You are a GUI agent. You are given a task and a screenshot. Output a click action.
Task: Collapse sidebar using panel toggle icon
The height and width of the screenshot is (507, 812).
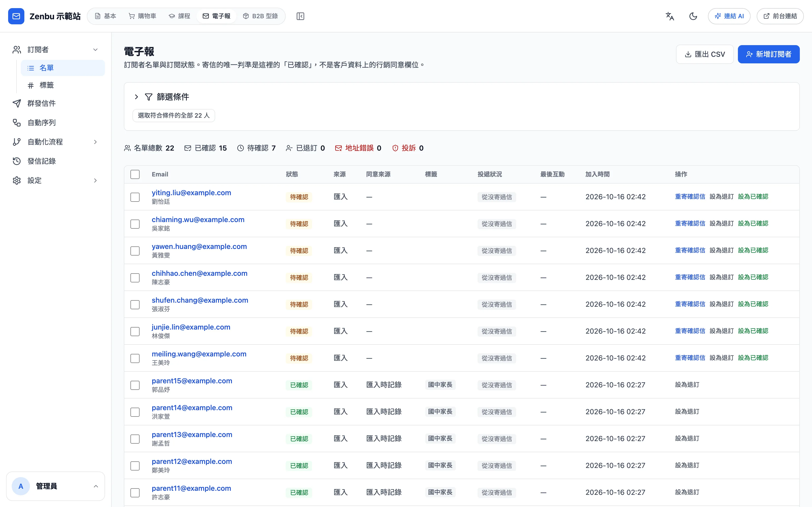pyautogui.click(x=300, y=16)
